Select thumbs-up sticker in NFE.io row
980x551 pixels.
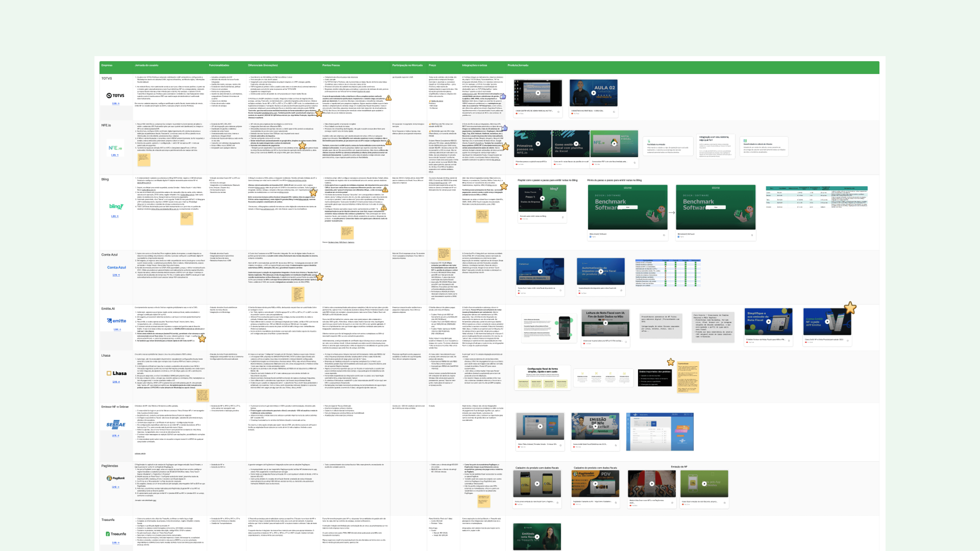click(x=505, y=129)
